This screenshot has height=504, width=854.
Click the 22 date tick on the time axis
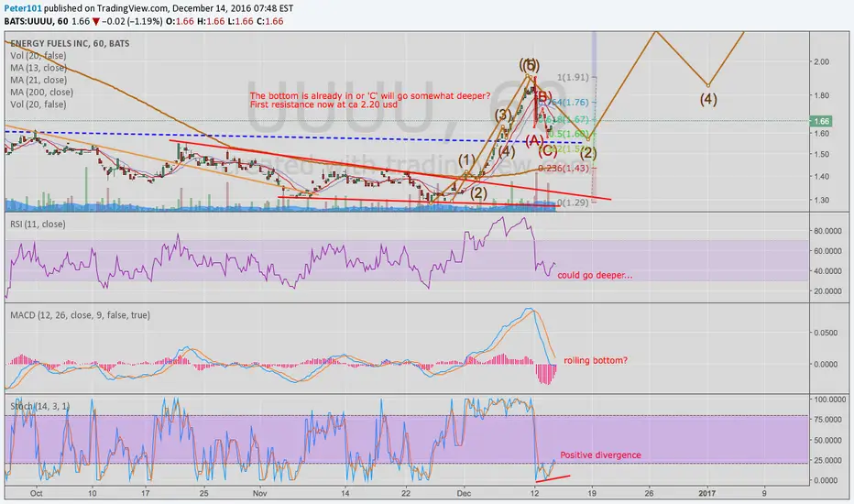(408, 493)
